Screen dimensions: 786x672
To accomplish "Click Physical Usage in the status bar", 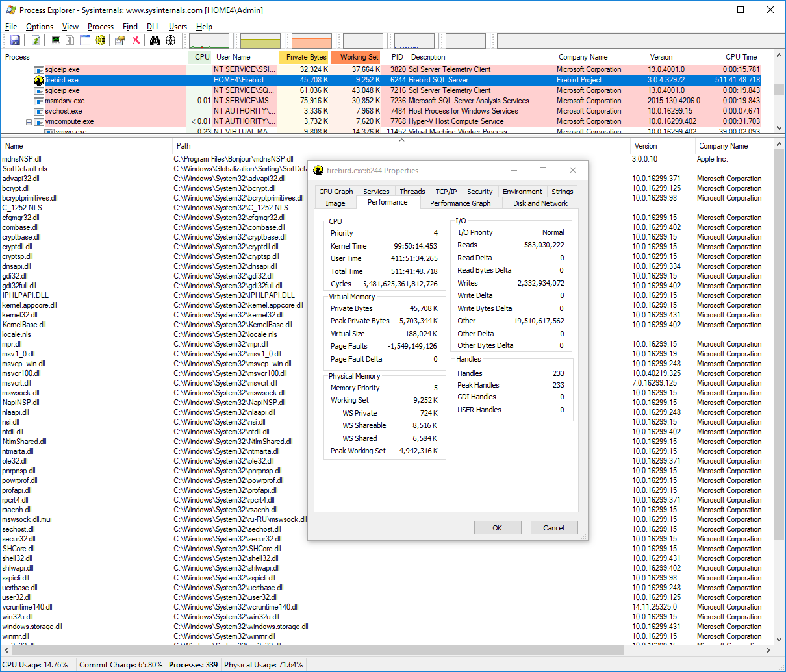I will (x=263, y=664).
